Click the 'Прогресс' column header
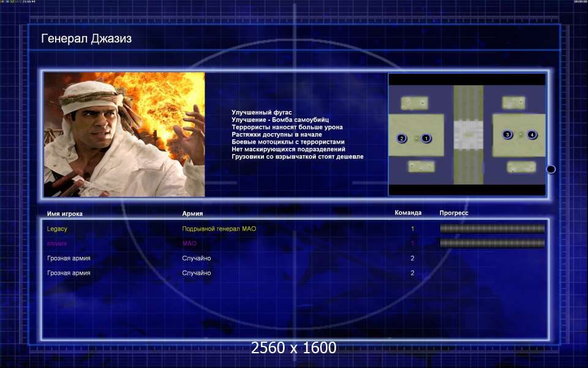The height and width of the screenshot is (368, 588). [x=454, y=213]
